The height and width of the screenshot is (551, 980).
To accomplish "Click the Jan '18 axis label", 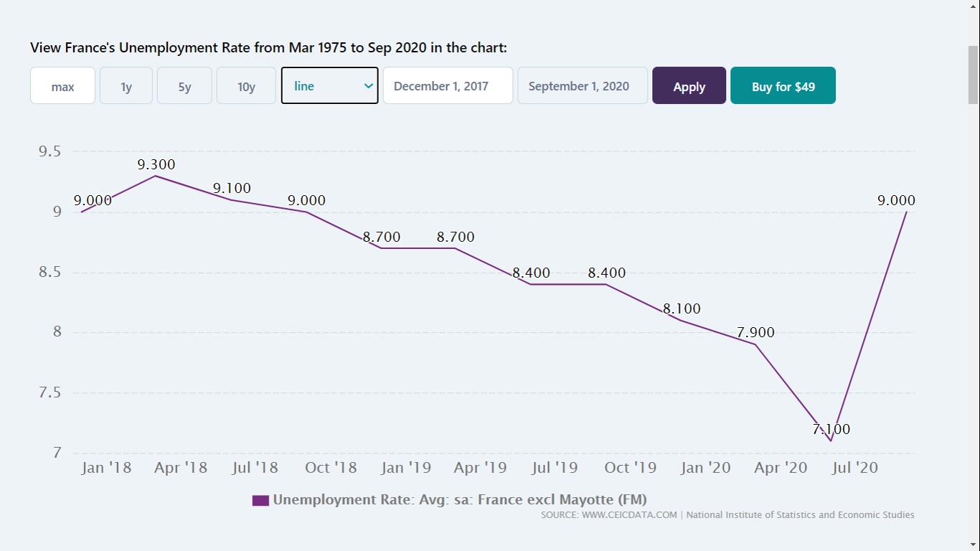I will (106, 468).
